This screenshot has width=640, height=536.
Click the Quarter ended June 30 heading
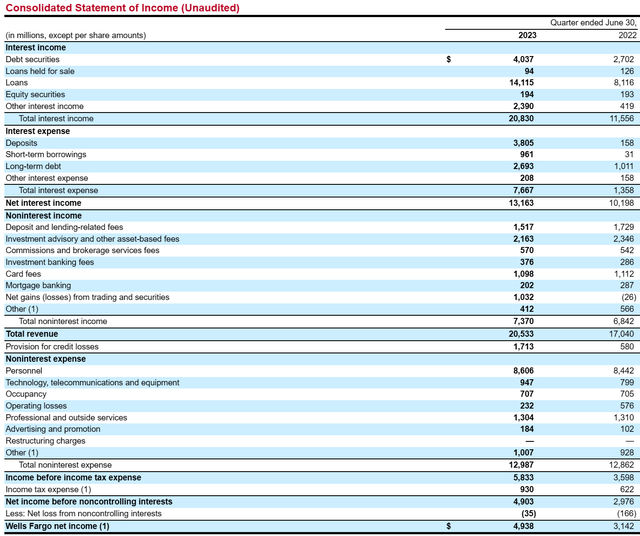click(x=593, y=22)
